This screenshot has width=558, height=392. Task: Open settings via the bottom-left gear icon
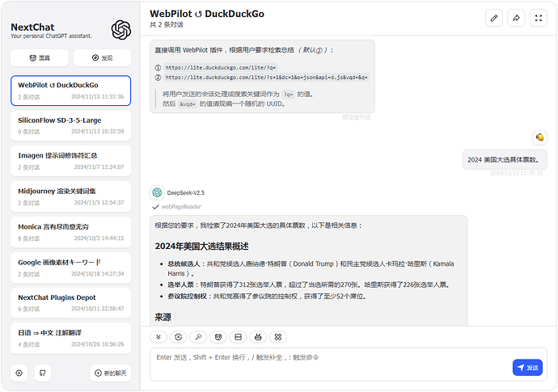19,373
